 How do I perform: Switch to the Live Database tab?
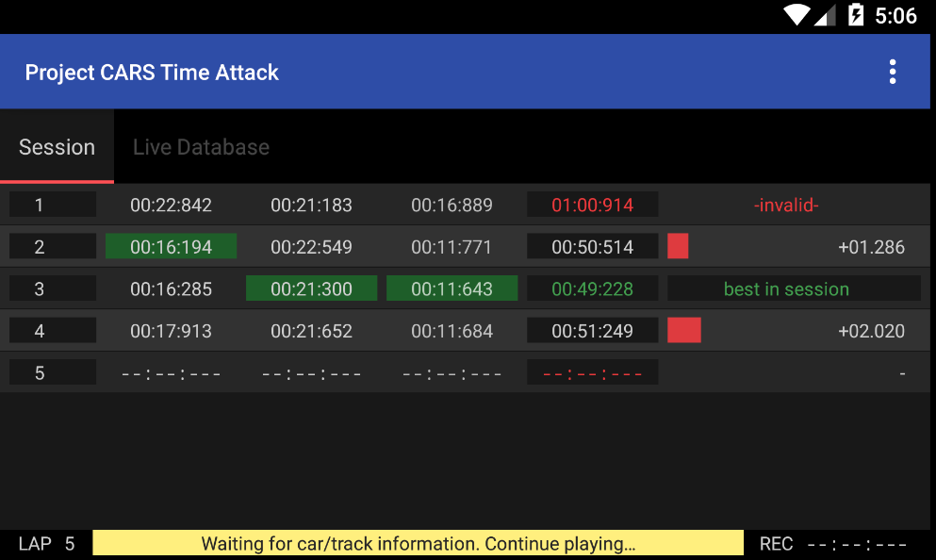pos(201,147)
